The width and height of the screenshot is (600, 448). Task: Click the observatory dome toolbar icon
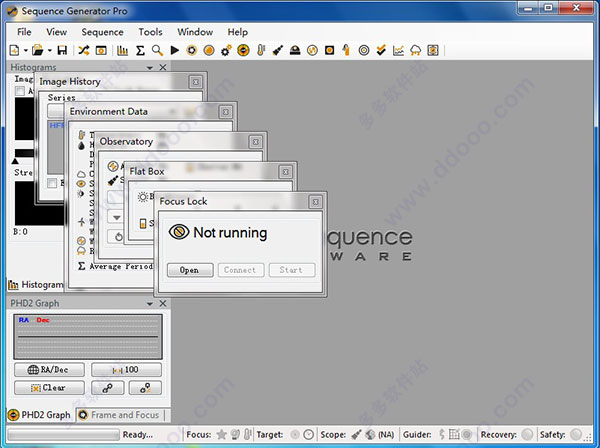[x=295, y=50]
